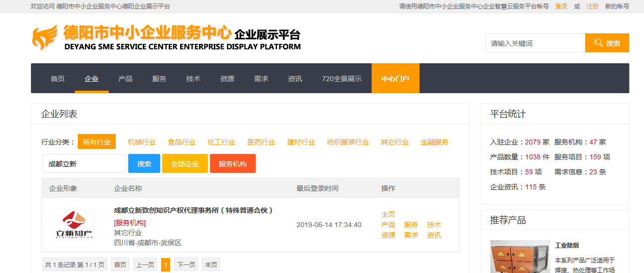Open the 立新知产 company logo thumbnail
The height and width of the screenshot is (273, 644).
point(74,225)
